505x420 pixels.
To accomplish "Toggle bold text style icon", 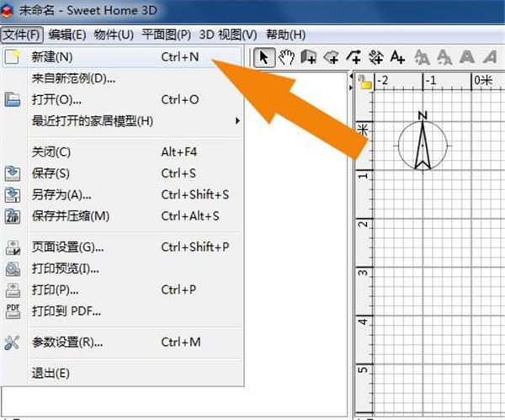I will (467, 57).
